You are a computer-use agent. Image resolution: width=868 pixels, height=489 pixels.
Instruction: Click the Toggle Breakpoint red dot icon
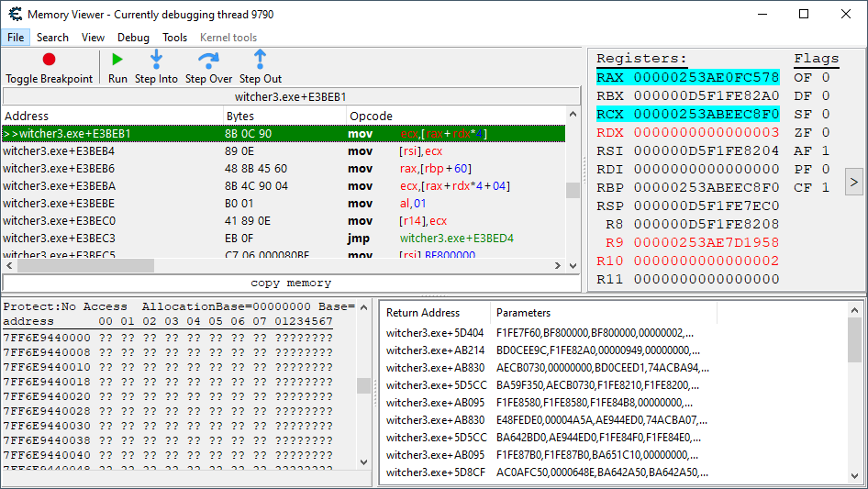(x=49, y=60)
